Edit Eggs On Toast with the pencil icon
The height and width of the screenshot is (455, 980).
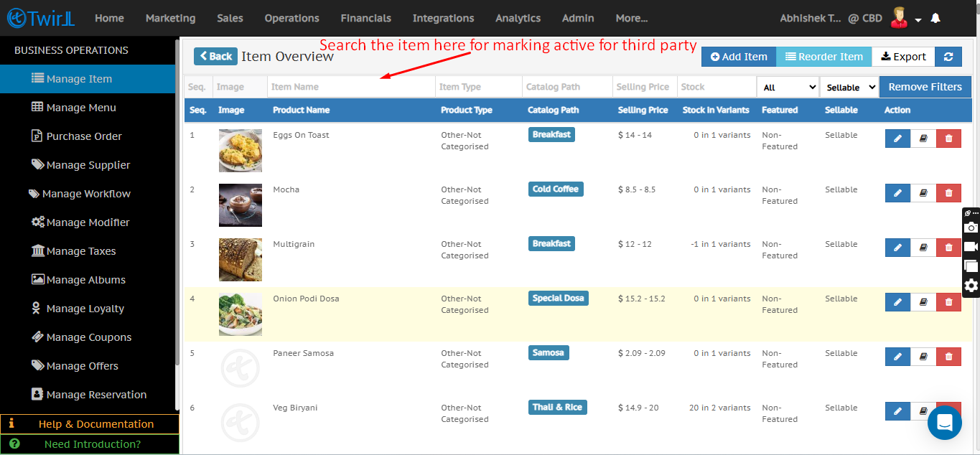pos(897,139)
